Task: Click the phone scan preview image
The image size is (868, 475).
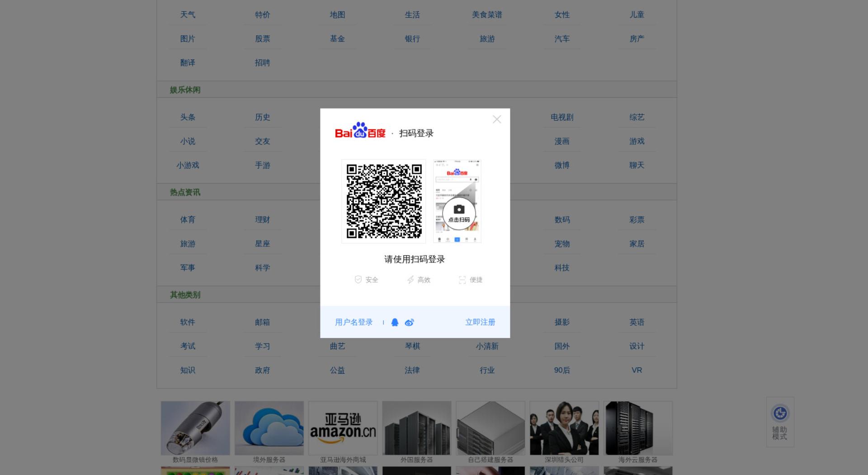Action: point(457,201)
